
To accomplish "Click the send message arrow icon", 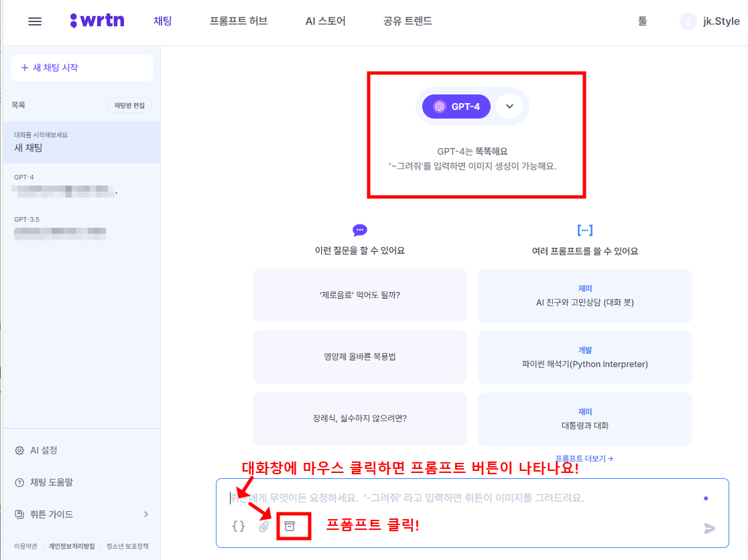I will (x=709, y=528).
